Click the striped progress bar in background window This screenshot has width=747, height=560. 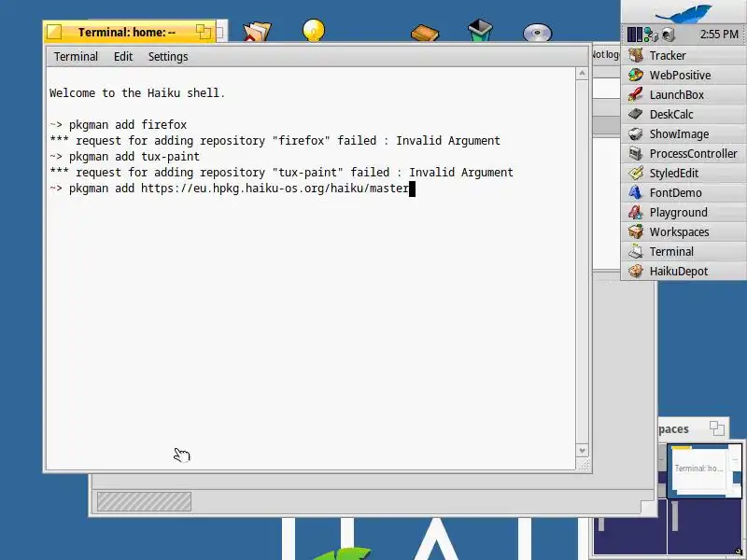144,501
